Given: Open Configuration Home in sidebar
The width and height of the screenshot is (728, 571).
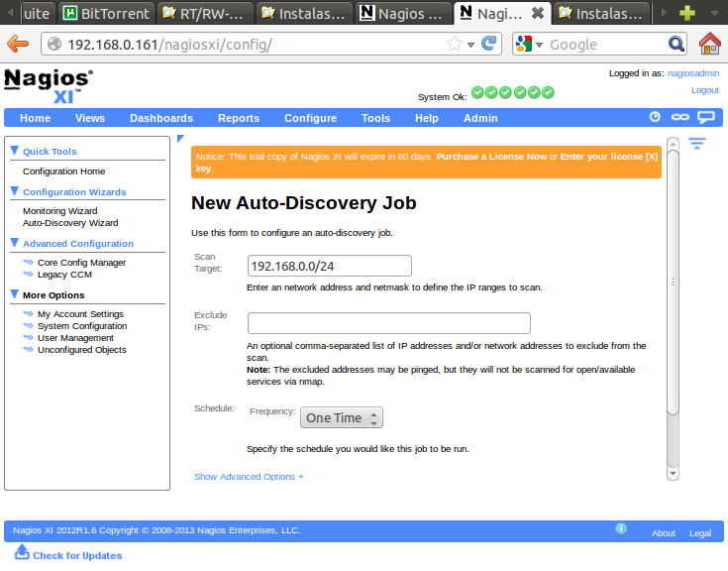Looking at the screenshot, I should [64, 171].
